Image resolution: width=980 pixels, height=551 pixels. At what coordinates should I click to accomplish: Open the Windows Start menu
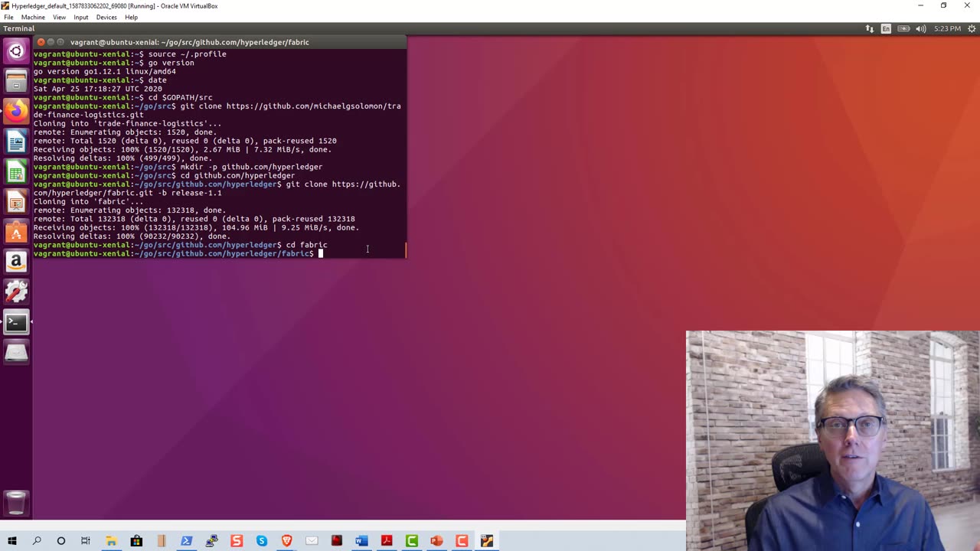tap(11, 541)
